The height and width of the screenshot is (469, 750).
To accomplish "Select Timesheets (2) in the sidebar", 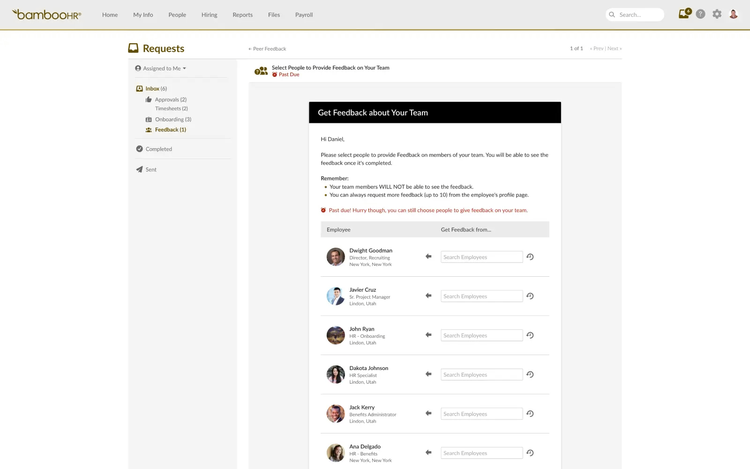I will pyautogui.click(x=171, y=109).
